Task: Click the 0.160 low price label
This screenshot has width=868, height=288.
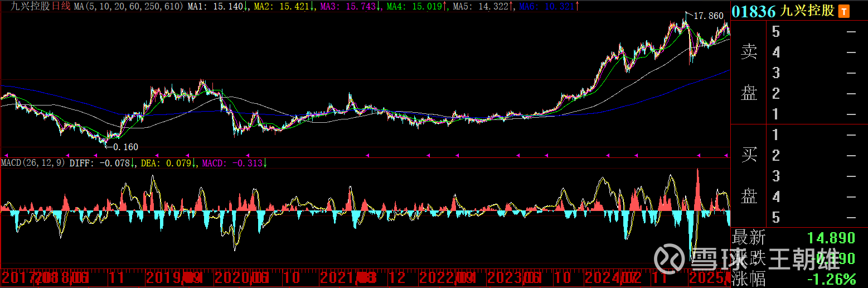Action: (x=125, y=147)
